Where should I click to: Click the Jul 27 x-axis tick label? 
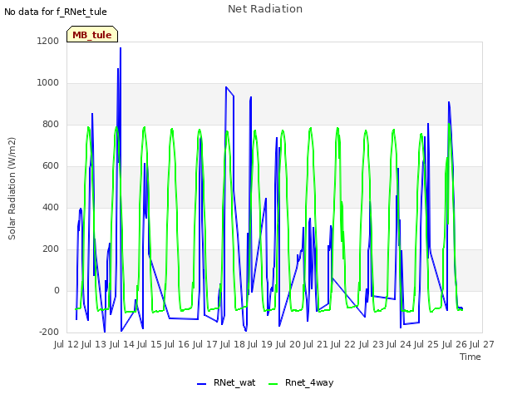(482, 344)
